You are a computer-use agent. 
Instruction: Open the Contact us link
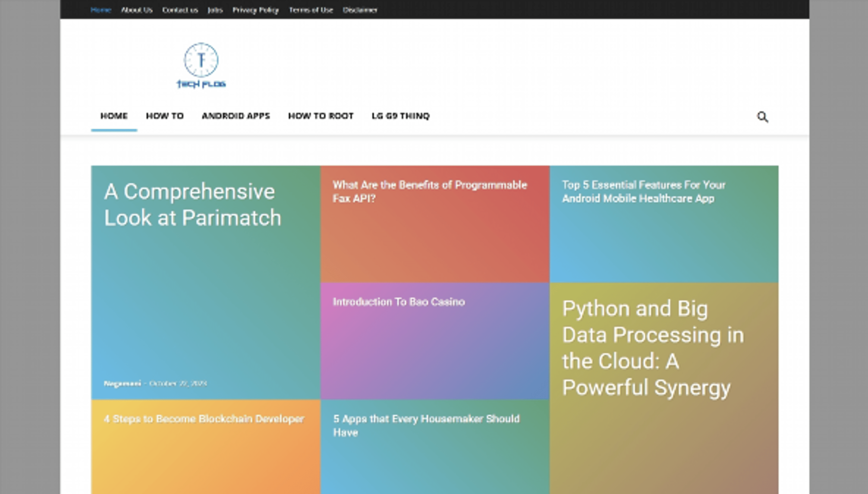pyautogui.click(x=180, y=10)
